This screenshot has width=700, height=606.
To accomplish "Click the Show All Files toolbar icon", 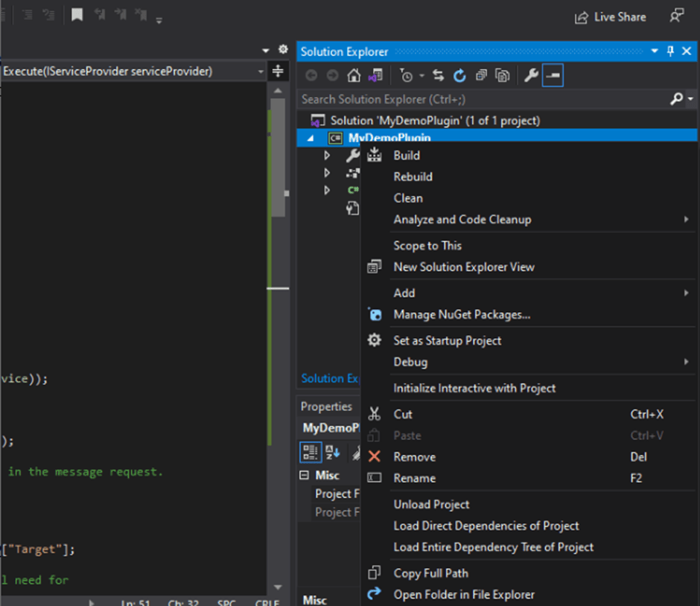I will 503,75.
